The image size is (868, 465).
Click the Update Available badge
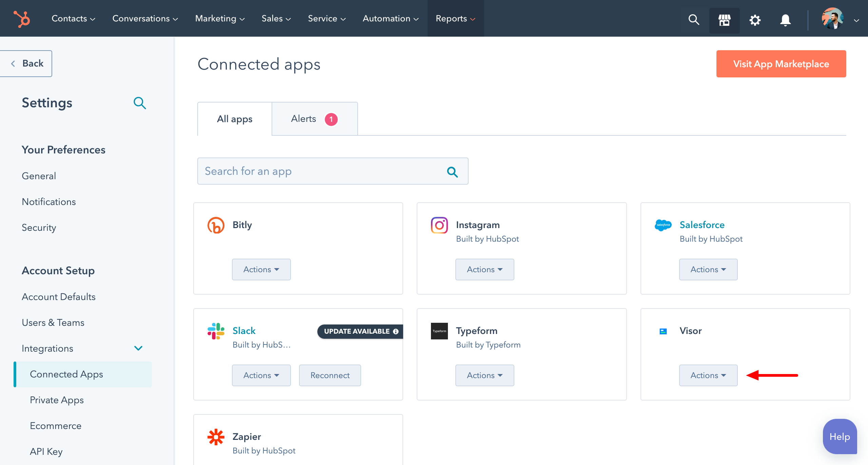coord(360,331)
